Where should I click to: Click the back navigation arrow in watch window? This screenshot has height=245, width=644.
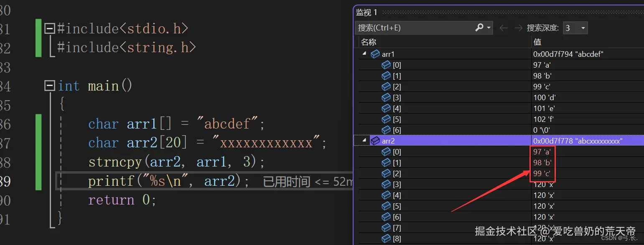(505, 28)
